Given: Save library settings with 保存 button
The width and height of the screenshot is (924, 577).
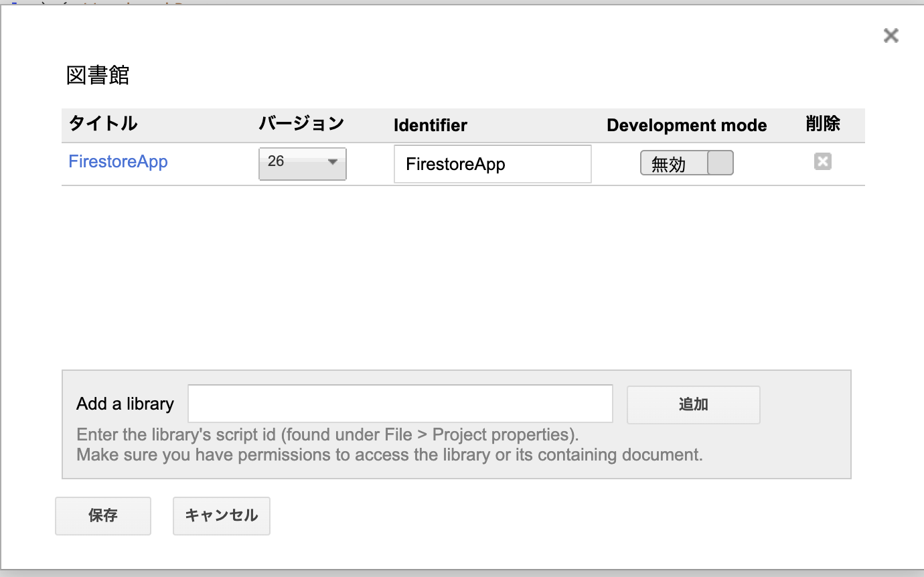Looking at the screenshot, I should click(x=102, y=515).
